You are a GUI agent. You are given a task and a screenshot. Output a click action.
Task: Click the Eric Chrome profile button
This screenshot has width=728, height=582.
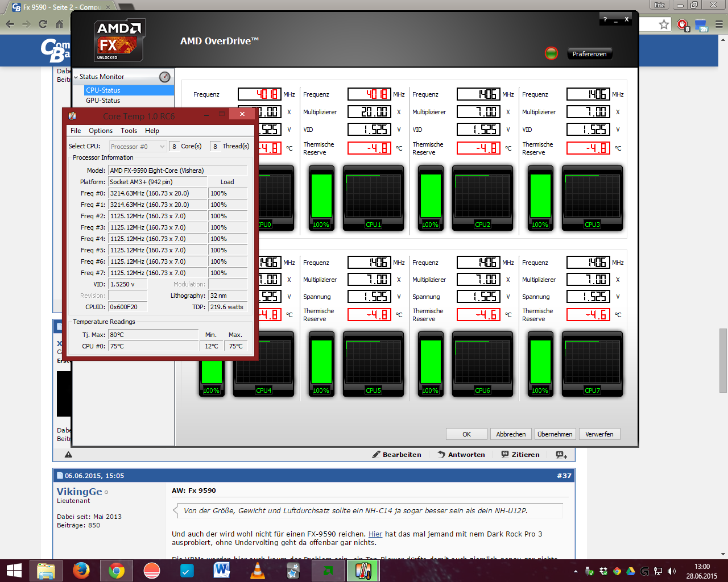[660, 5]
